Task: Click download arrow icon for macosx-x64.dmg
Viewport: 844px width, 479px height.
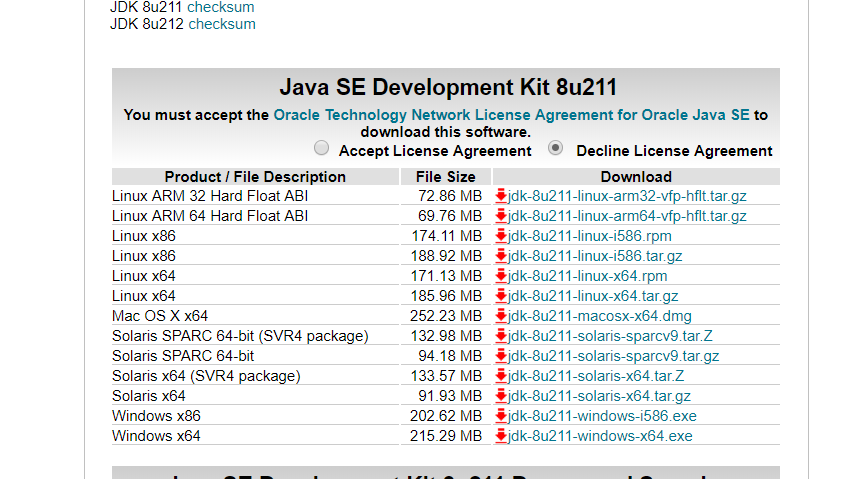Action: click(x=501, y=316)
